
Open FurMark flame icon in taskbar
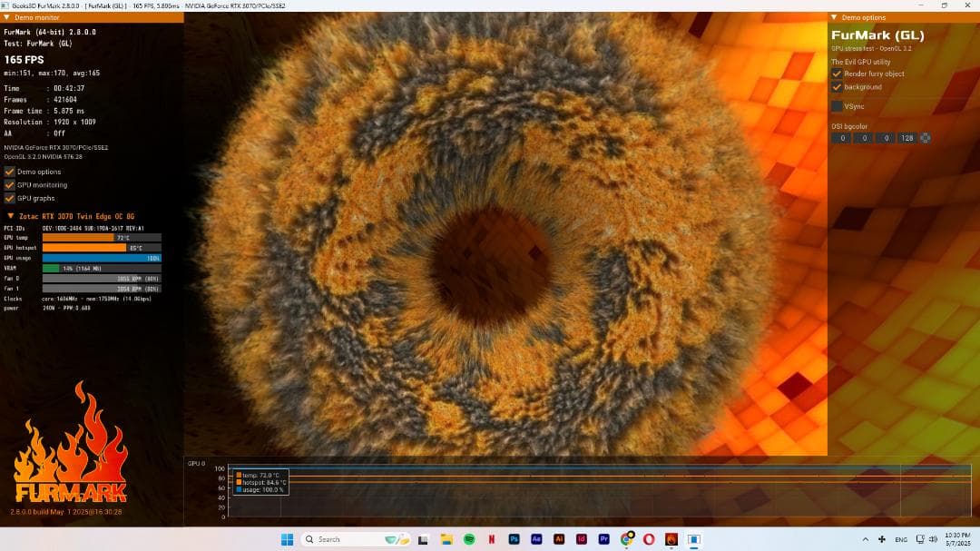(x=671, y=539)
